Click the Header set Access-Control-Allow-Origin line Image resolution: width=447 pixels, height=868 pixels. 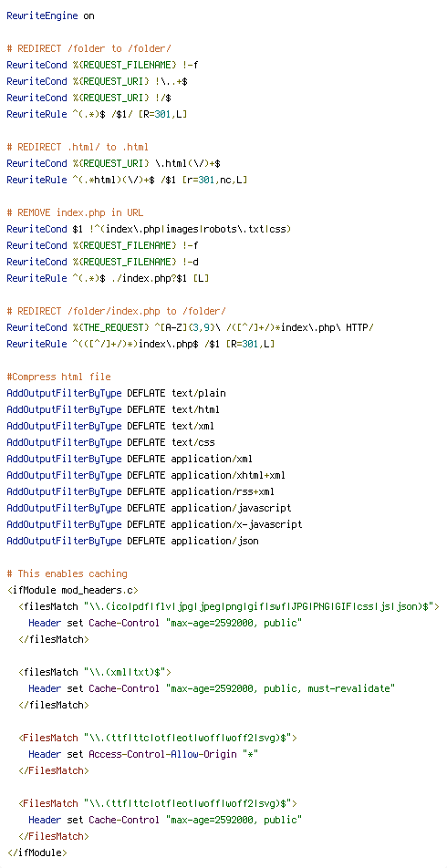(144, 754)
